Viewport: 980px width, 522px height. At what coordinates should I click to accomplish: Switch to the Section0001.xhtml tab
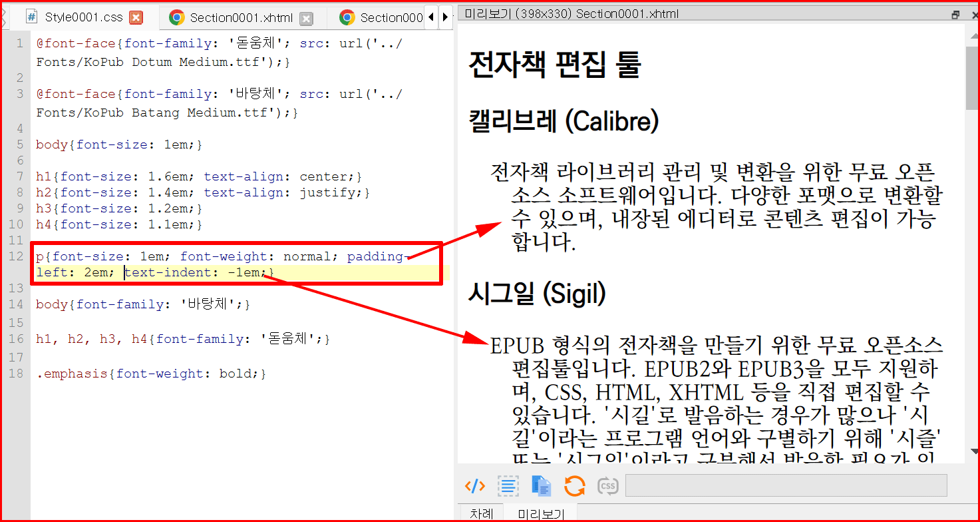(x=242, y=18)
